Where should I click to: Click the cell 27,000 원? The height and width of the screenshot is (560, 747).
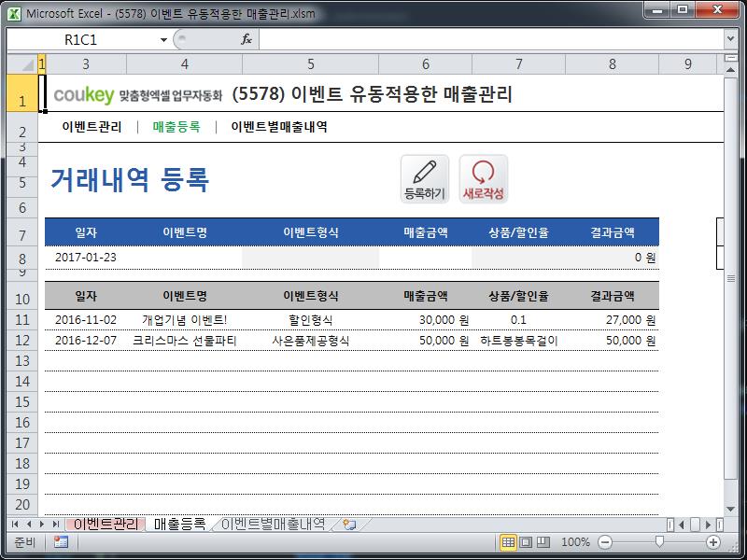(x=613, y=320)
